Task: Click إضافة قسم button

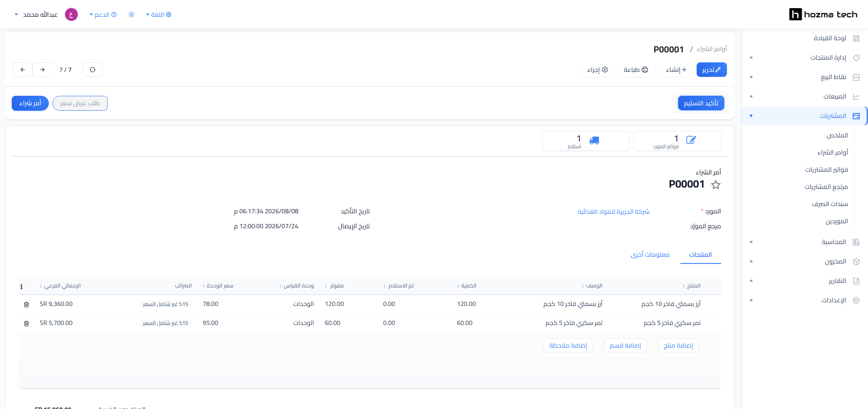Action: pyautogui.click(x=625, y=345)
